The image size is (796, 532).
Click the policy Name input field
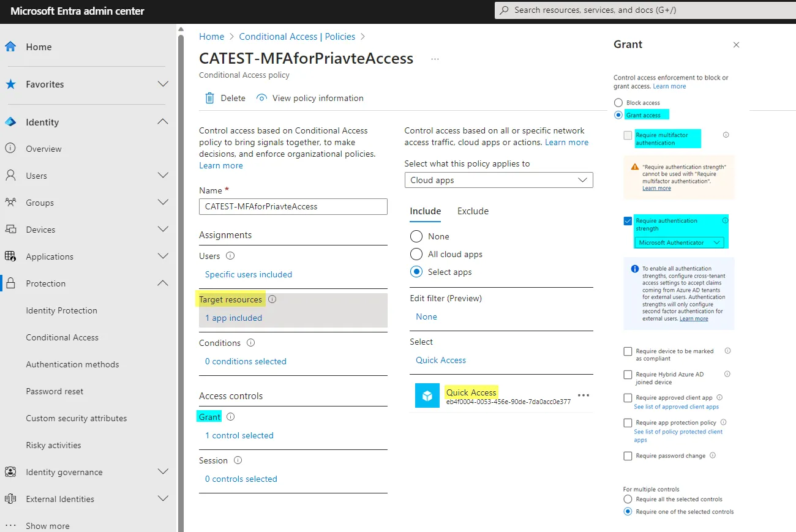(x=293, y=207)
